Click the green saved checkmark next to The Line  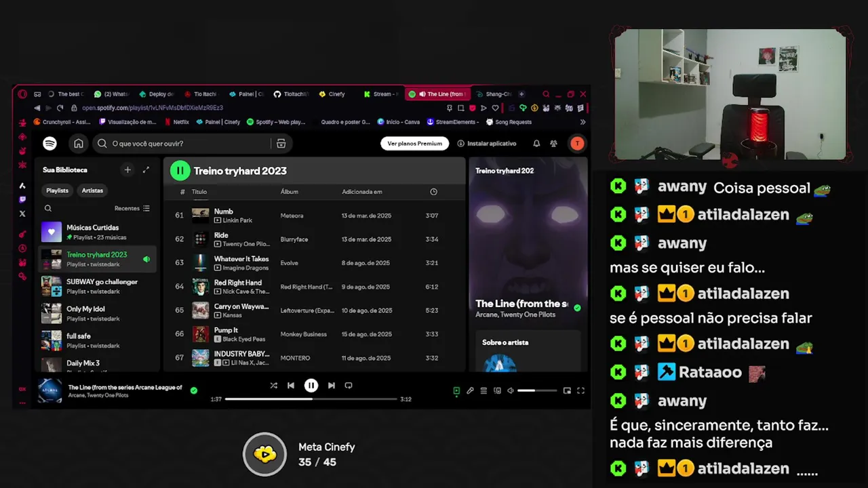[x=194, y=390]
